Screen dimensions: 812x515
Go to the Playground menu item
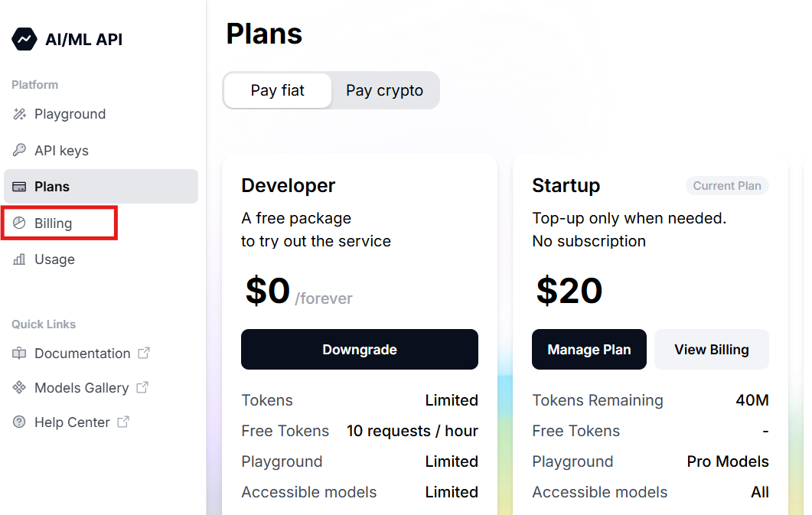click(70, 114)
